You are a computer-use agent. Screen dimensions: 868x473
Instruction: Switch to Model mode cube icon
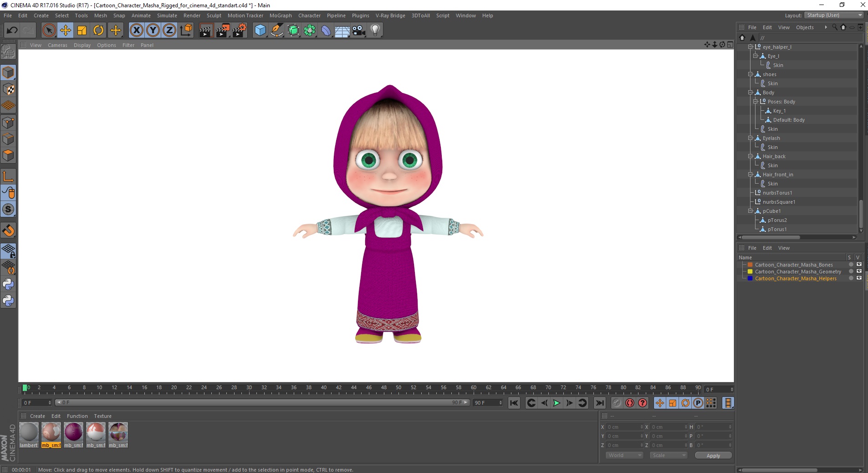8,72
